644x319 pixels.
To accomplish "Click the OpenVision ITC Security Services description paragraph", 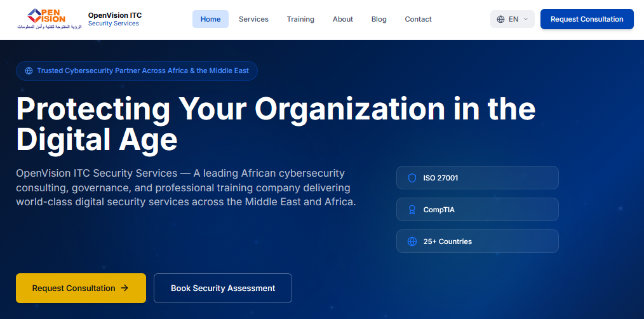I will point(185,187).
